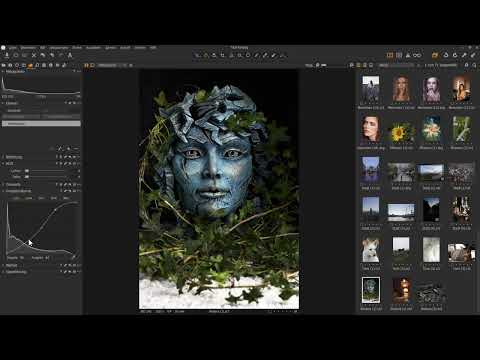This screenshot has width=480, height=360.
Task: Open the Bild menu
Action: pos(43,48)
